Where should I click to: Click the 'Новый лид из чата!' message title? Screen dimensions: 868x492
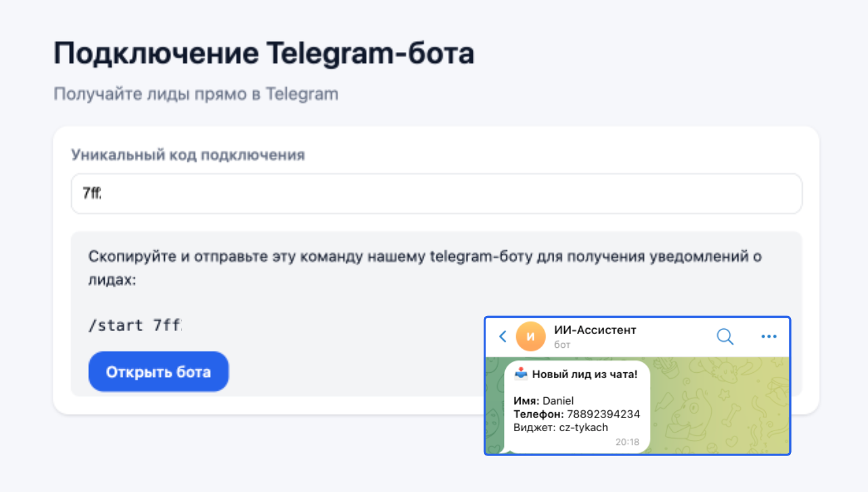[x=584, y=374]
